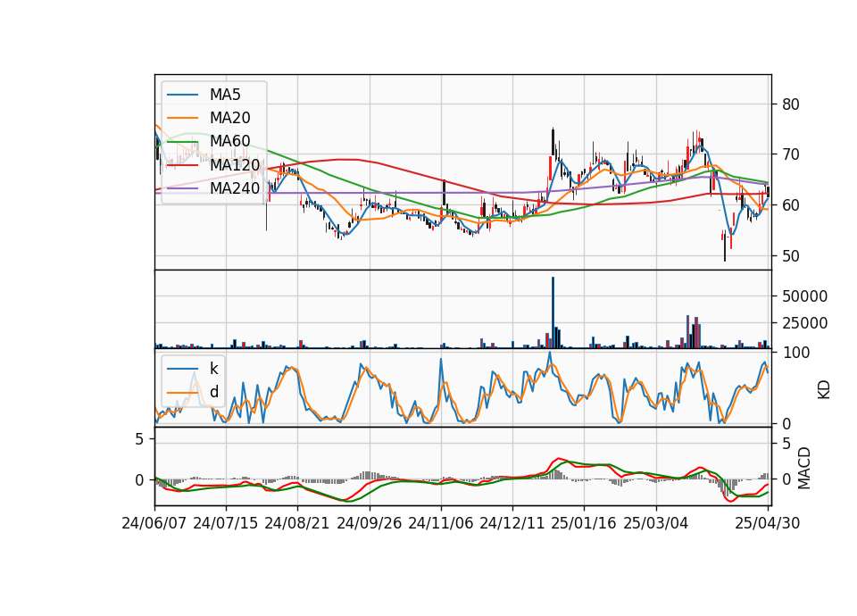Click the price axis value 50
The image size is (857, 616).
(x=791, y=256)
